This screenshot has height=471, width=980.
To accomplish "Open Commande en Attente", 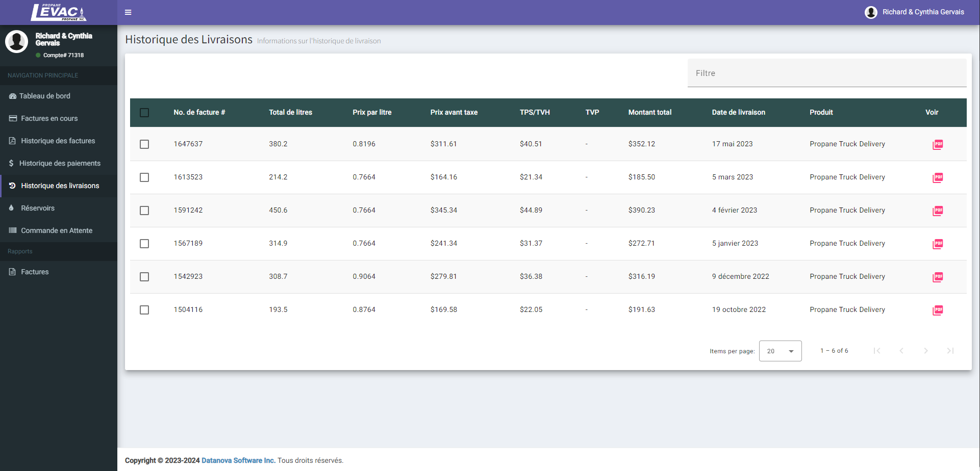I will click(x=59, y=230).
